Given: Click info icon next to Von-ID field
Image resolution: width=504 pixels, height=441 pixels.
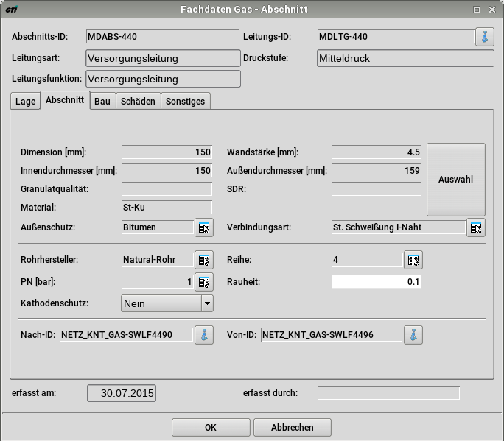Looking at the screenshot, I should (x=414, y=335).
